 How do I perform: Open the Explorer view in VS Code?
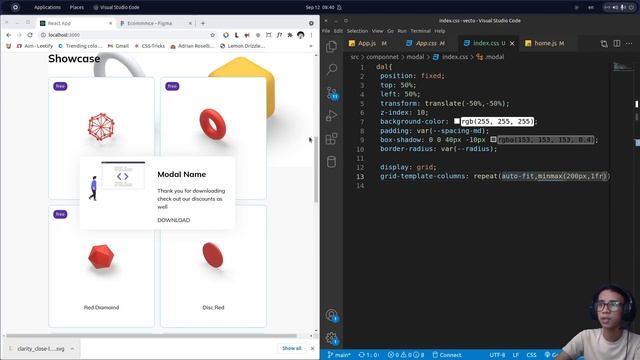click(x=331, y=47)
